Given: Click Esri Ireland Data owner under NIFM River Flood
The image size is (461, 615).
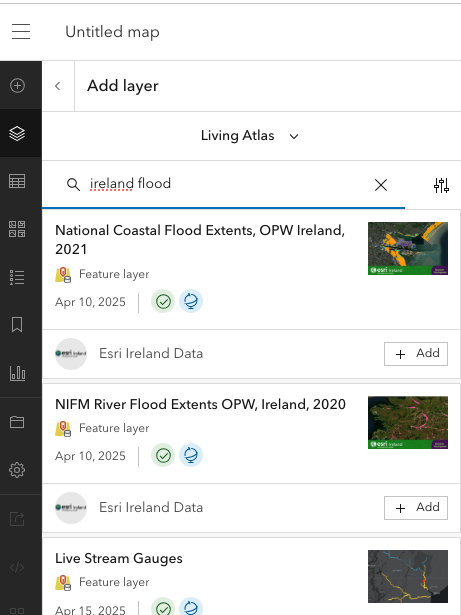Looking at the screenshot, I should click(x=151, y=508).
